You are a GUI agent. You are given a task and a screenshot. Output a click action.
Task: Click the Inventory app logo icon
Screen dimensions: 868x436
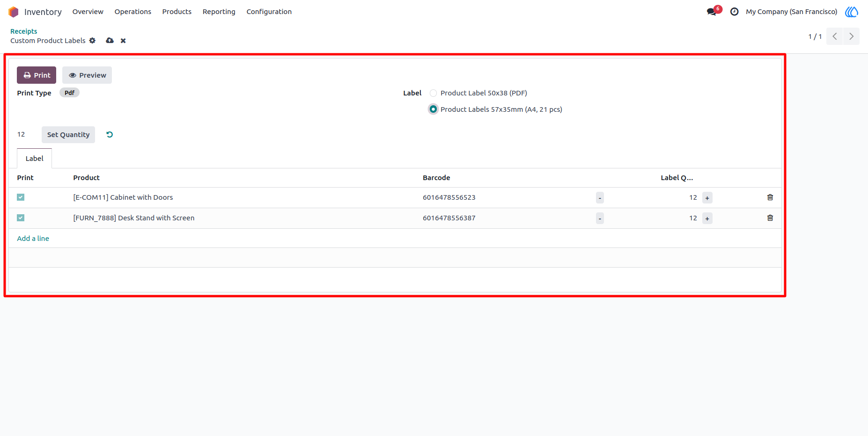[x=14, y=12]
